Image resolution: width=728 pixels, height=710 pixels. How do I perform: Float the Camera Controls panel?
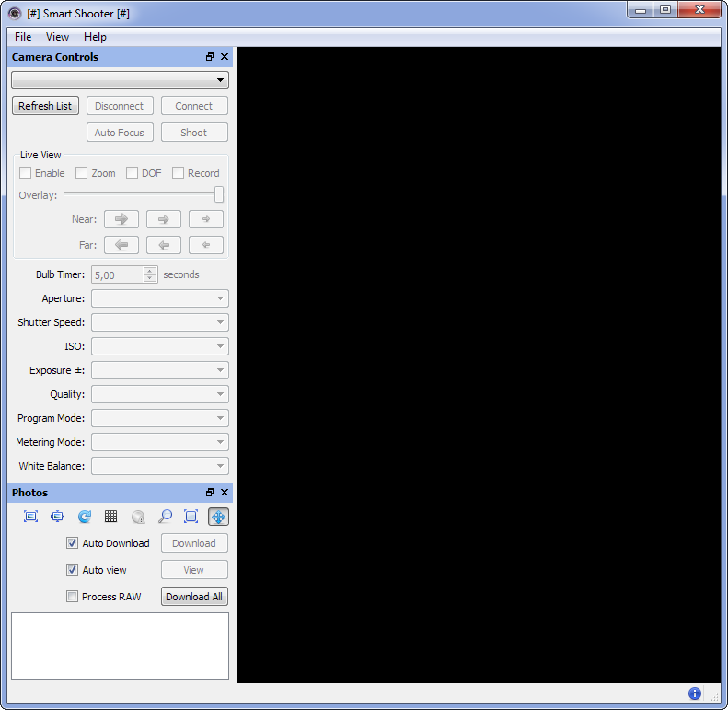[210, 57]
